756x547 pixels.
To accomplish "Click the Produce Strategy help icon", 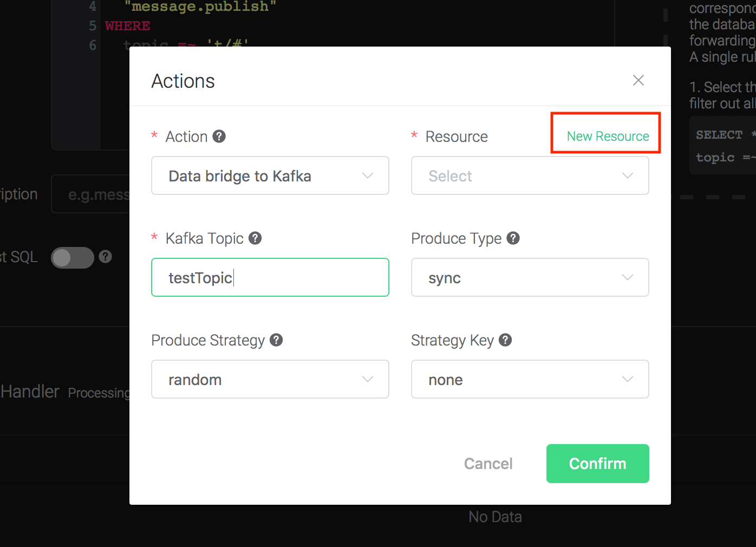I will pyautogui.click(x=277, y=340).
